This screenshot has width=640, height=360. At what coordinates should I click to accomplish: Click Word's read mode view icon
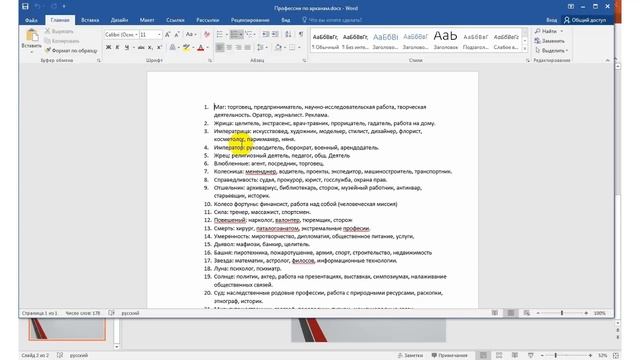coord(495,313)
